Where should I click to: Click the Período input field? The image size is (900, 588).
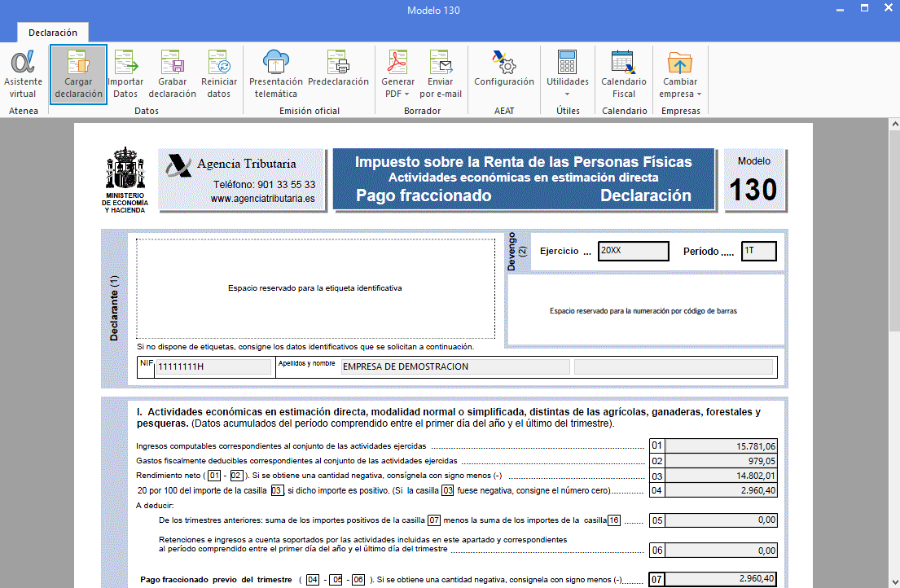pos(758,251)
